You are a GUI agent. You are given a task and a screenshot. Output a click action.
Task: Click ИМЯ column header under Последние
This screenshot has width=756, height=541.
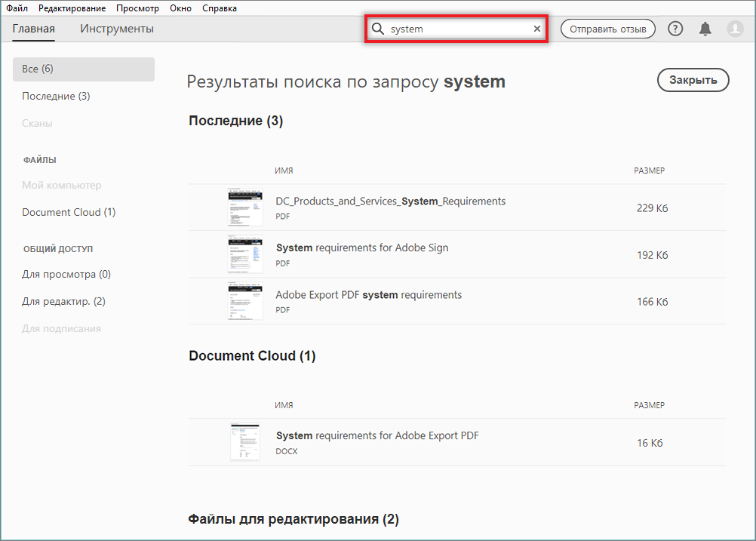click(284, 171)
